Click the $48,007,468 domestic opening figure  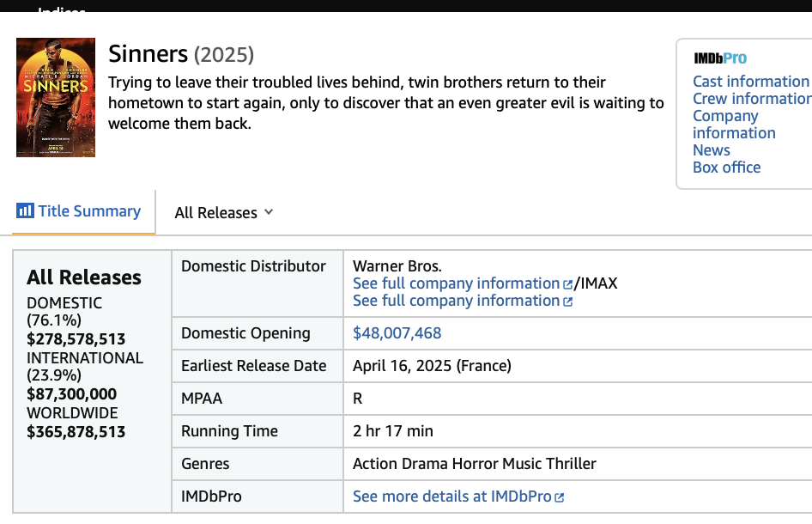(x=397, y=333)
